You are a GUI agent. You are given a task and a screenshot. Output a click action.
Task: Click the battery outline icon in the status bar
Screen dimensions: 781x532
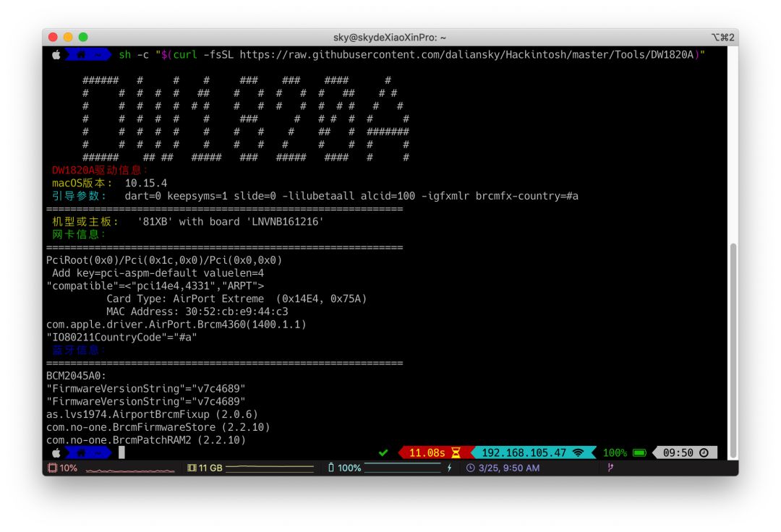point(330,468)
